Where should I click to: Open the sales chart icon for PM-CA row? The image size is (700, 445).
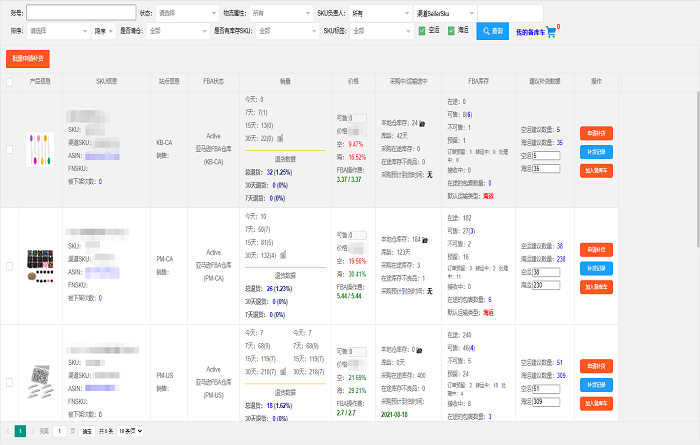(283, 255)
